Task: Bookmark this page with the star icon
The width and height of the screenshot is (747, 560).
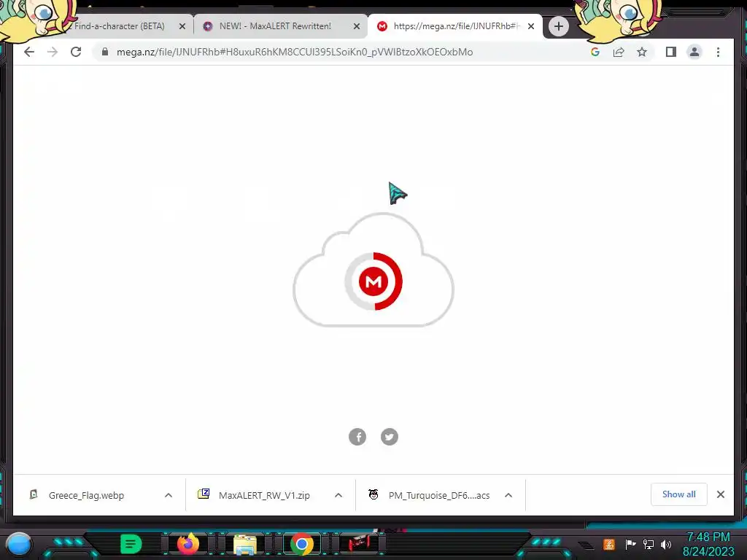Action: [x=642, y=52]
